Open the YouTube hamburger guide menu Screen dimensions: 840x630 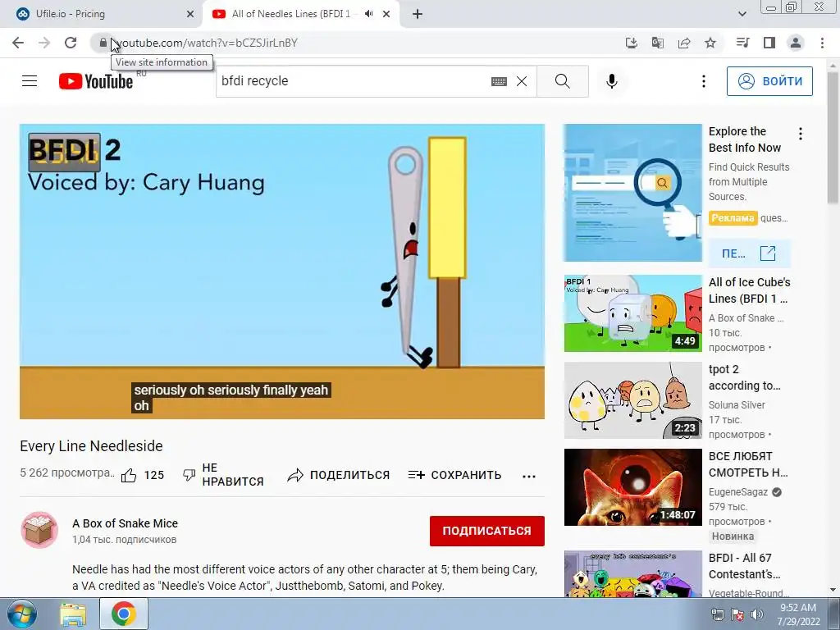(x=30, y=81)
